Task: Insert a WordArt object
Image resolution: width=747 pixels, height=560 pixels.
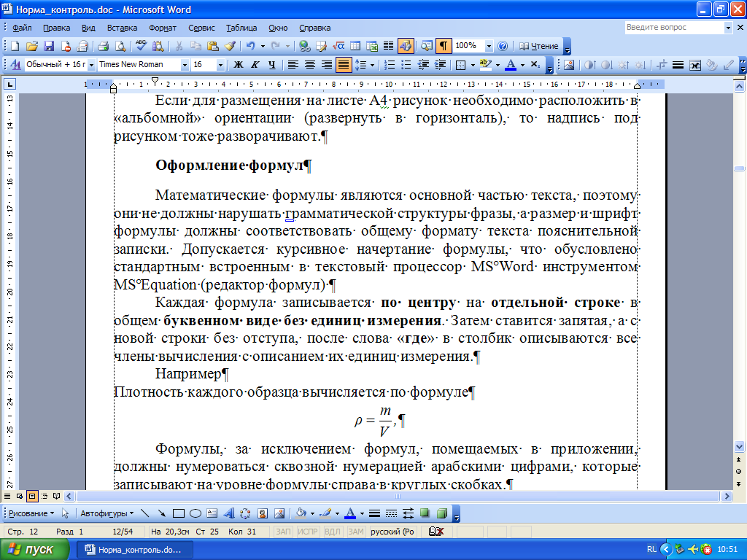Action: [228, 513]
